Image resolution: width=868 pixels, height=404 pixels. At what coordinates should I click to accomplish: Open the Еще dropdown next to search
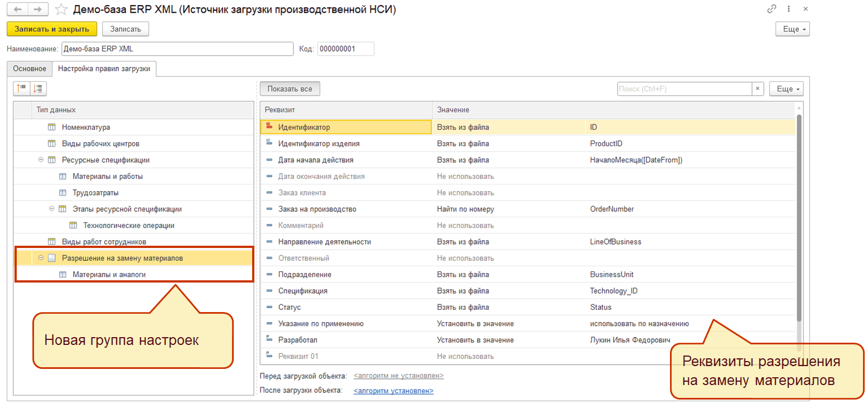coord(786,89)
